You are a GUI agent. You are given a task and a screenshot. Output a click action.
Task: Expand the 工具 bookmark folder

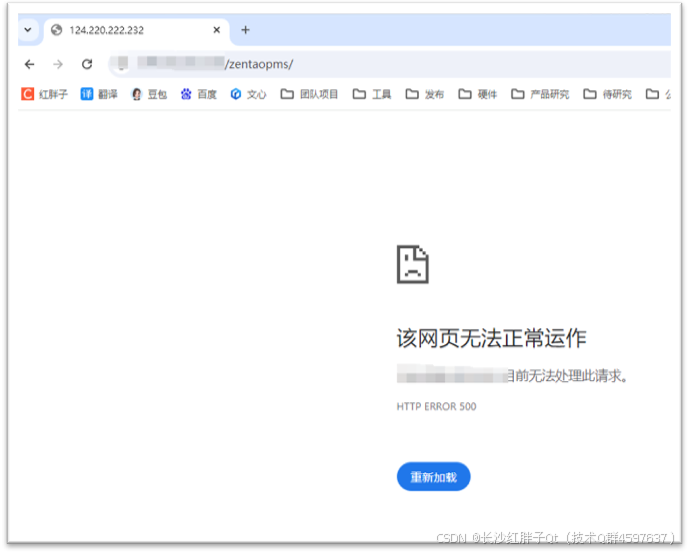click(372, 95)
